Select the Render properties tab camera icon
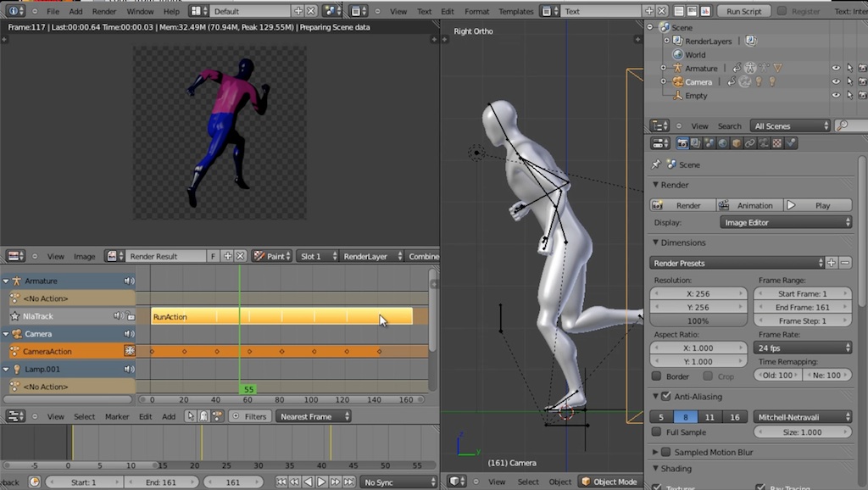This screenshot has height=490, width=868. (682, 142)
